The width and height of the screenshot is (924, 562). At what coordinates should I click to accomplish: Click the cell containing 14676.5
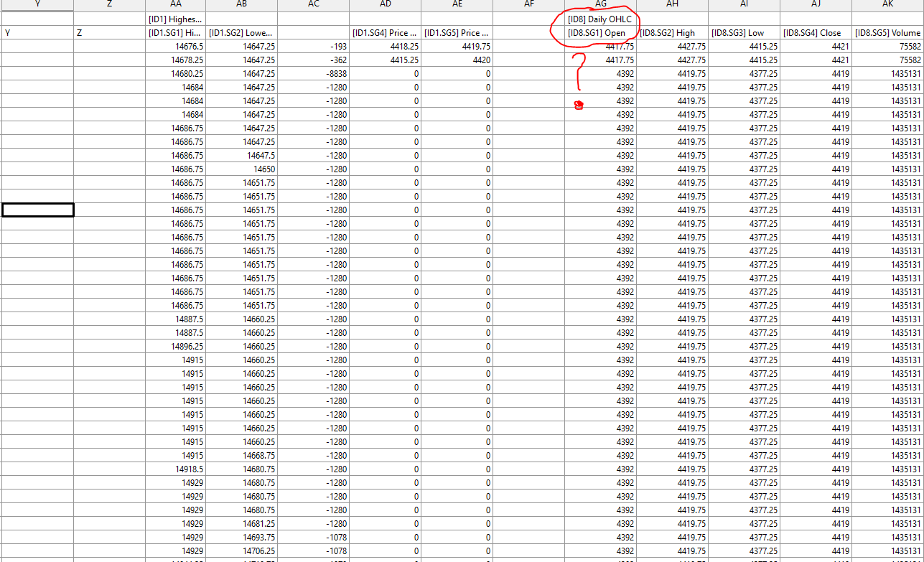pyautogui.click(x=175, y=47)
